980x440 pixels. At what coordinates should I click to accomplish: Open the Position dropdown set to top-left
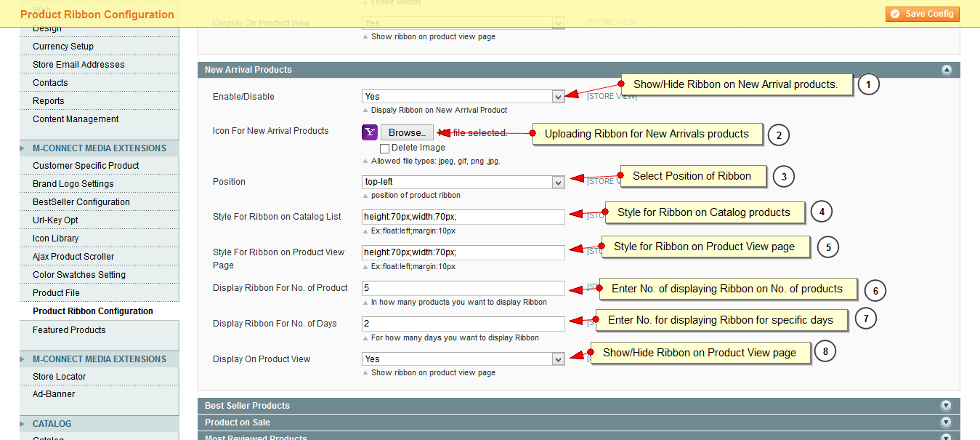[x=463, y=182]
